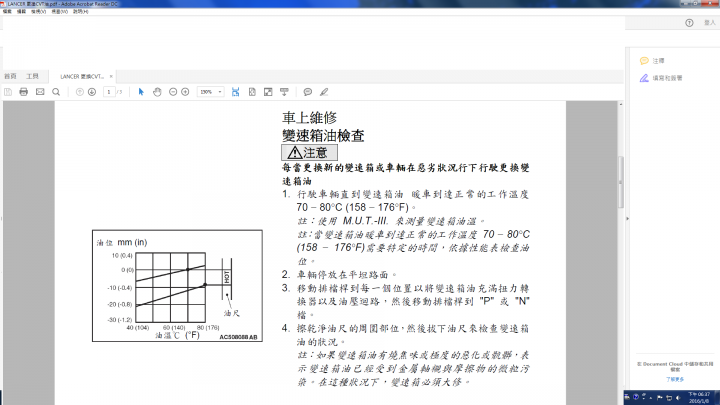Click the Fit one full page icon

click(x=252, y=92)
